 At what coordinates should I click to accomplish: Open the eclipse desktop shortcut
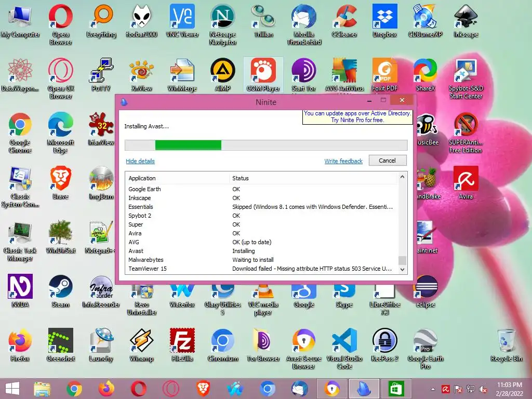click(x=425, y=291)
